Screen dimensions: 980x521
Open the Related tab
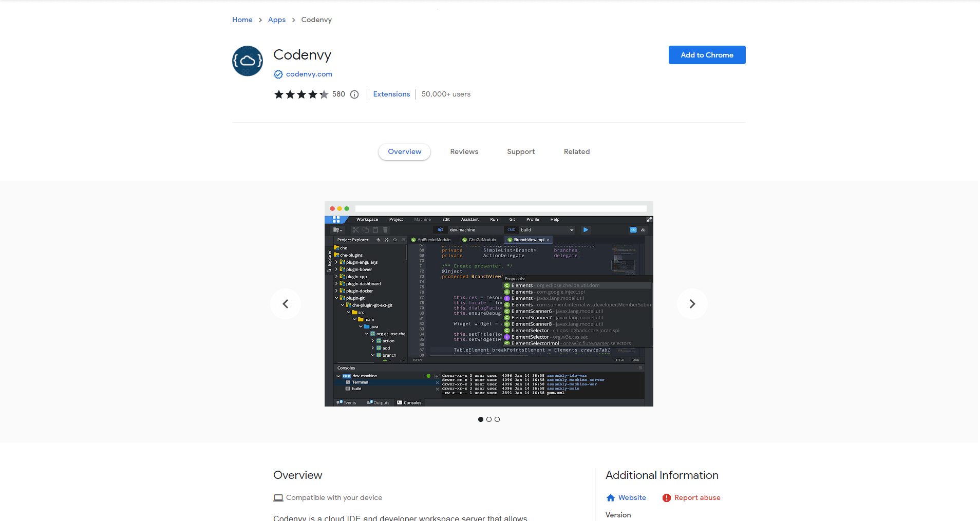577,152
